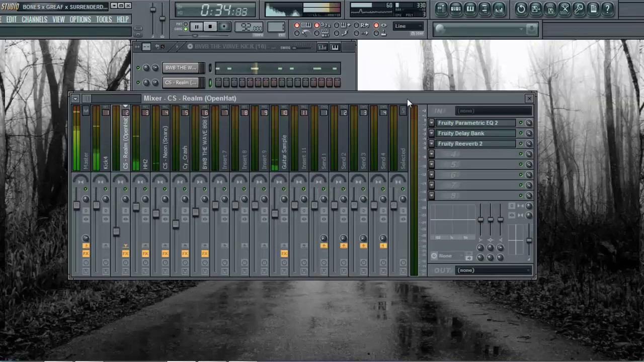Select the CS - Realm channel button

181,82
